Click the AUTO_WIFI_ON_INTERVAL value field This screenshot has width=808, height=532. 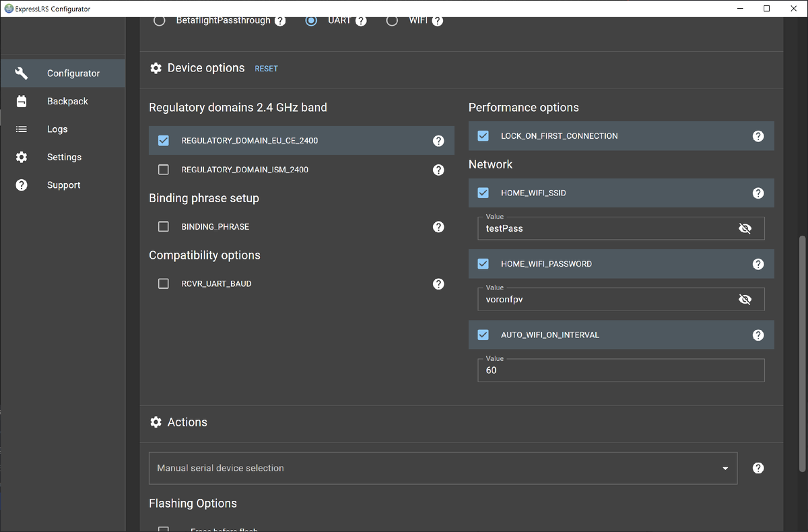[619, 370]
